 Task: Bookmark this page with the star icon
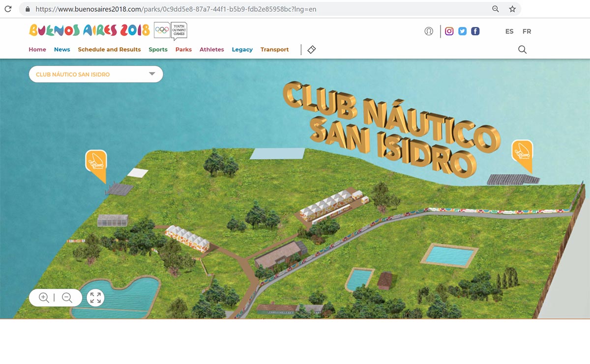[512, 9]
